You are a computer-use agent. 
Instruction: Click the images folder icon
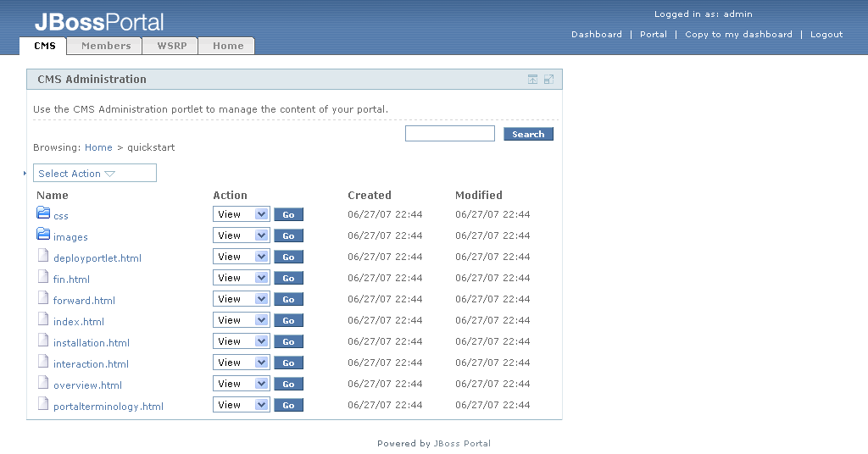point(43,234)
